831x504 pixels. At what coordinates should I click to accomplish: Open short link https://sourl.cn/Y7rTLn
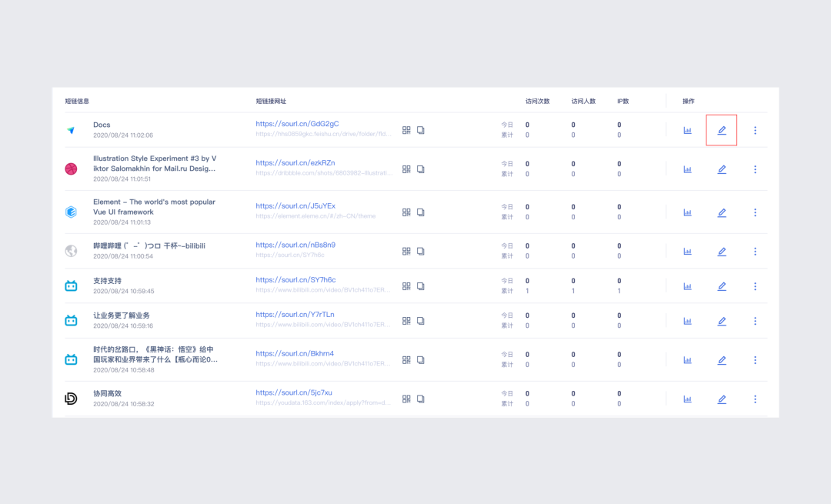point(295,315)
